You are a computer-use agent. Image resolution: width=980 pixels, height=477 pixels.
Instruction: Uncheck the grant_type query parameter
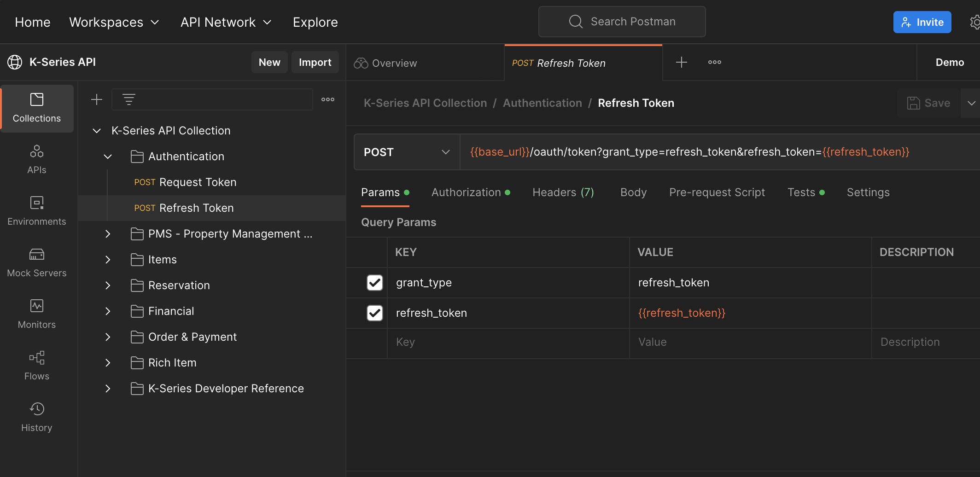tap(374, 283)
